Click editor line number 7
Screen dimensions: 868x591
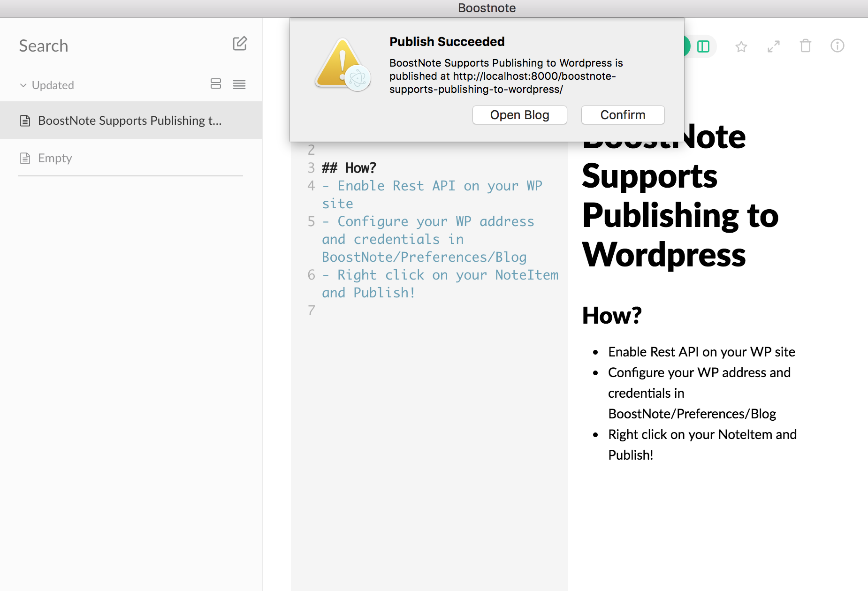tap(312, 311)
